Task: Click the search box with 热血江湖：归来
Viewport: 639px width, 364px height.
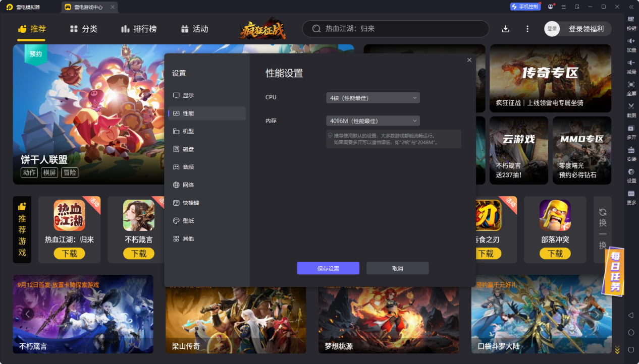Action: pos(396,29)
